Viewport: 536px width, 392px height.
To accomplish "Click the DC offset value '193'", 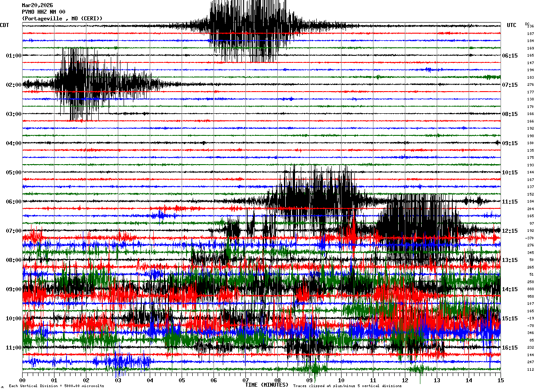I will [531, 165].
